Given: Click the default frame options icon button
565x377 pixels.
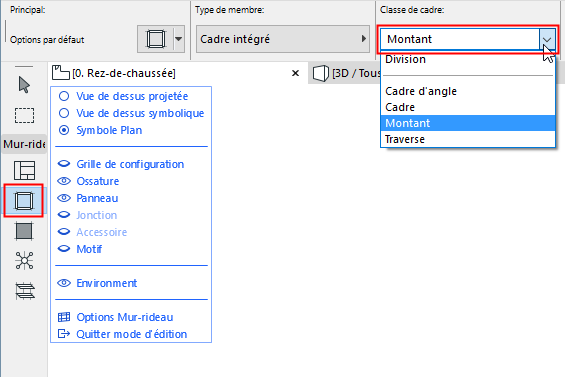Looking at the screenshot, I should [x=156, y=39].
